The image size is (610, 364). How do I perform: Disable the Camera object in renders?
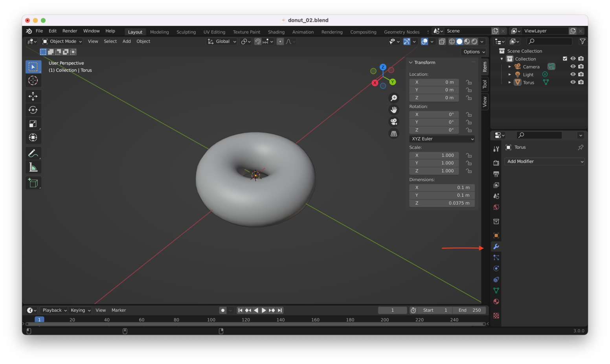[581, 66]
